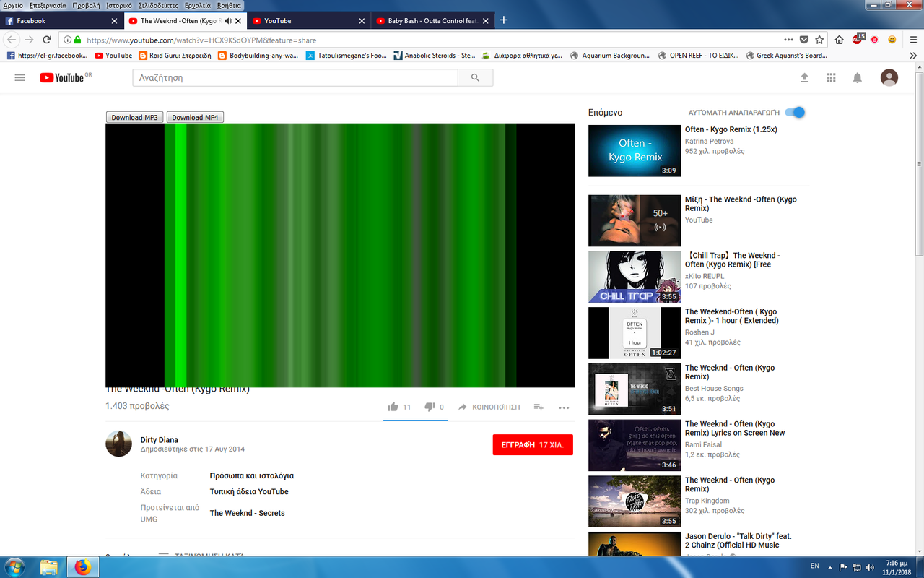Open the Ιστορικό menu

pos(118,5)
